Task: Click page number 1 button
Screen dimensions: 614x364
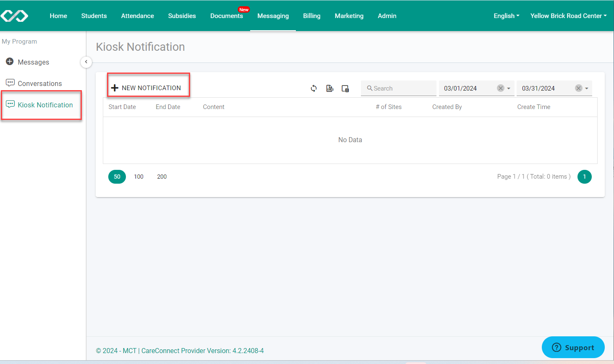Action: pyautogui.click(x=584, y=177)
